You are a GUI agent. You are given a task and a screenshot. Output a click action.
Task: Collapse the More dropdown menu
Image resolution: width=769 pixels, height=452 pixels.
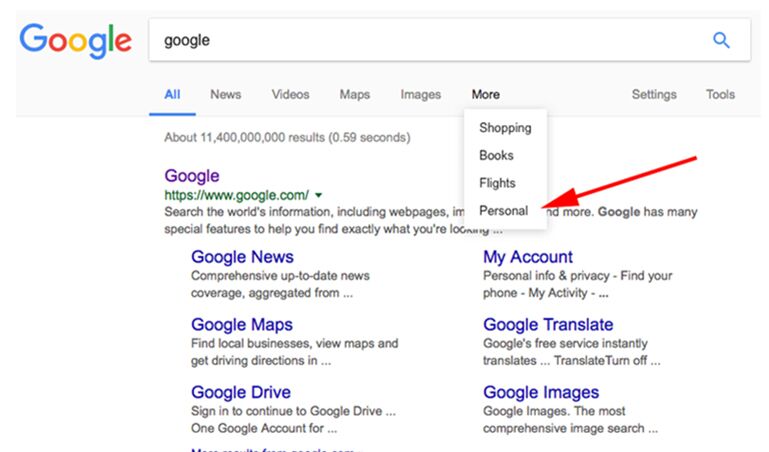point(486,94)
